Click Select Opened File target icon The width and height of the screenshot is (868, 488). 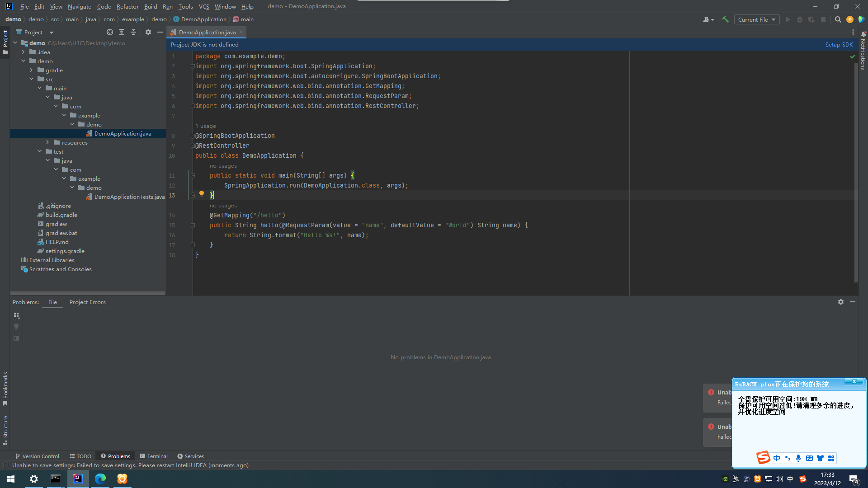110,32
